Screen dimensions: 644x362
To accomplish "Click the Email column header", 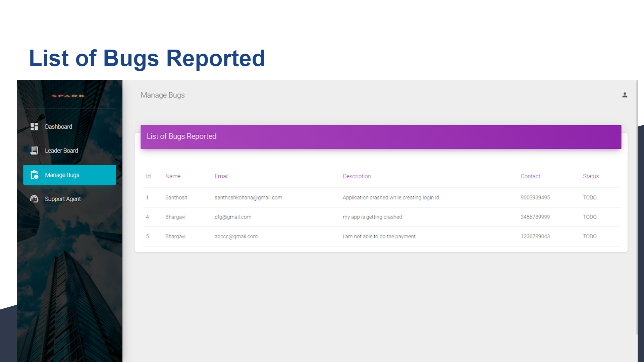I will (221, 176).
